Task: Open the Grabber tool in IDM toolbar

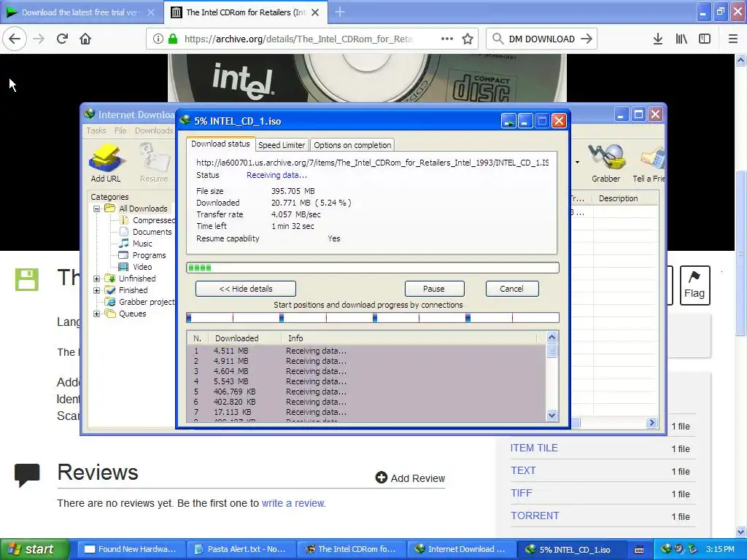Action: [x=605, y=163]
